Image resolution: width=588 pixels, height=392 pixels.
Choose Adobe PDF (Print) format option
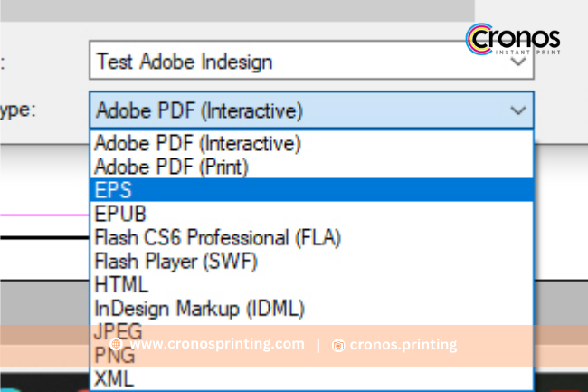pyautogui.click(x=311, y=167)
